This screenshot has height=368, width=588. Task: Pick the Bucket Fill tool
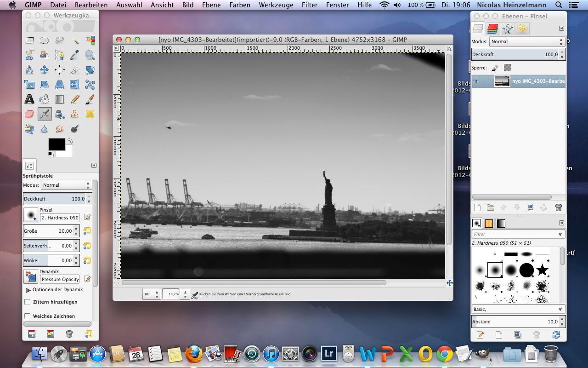point(45,99)
